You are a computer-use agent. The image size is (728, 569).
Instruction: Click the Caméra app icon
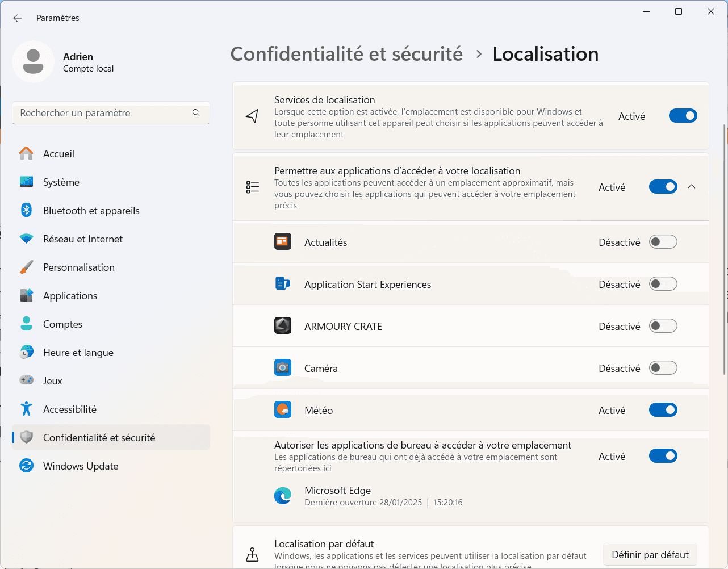pyautogui.click(x=283, y=367)
